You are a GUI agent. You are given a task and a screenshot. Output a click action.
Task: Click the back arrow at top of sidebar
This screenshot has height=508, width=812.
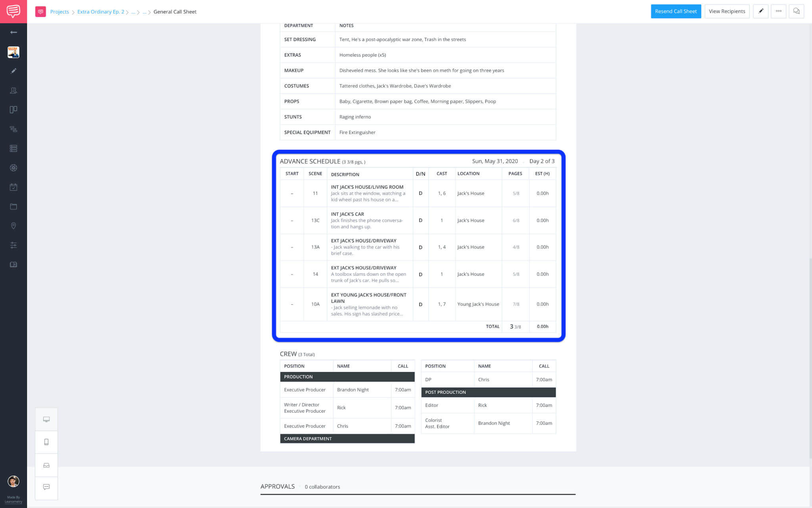coord(13,32)
